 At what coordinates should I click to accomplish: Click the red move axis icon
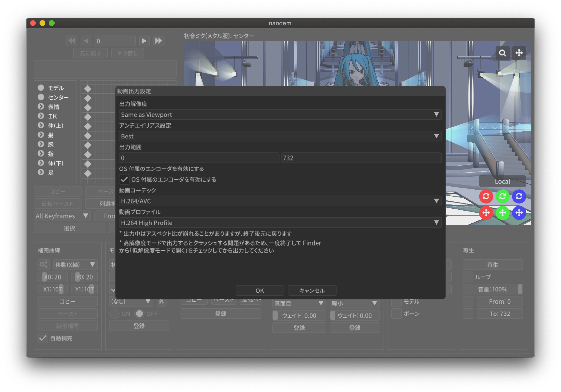pos(486,213)
